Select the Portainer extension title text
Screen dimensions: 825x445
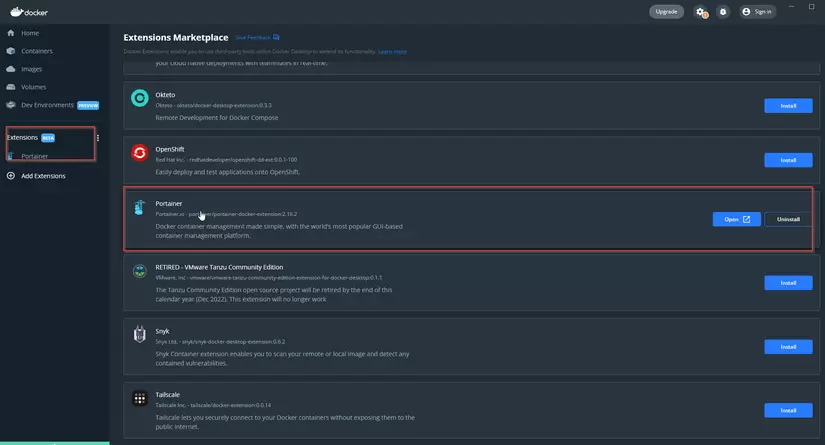(168, 204)
